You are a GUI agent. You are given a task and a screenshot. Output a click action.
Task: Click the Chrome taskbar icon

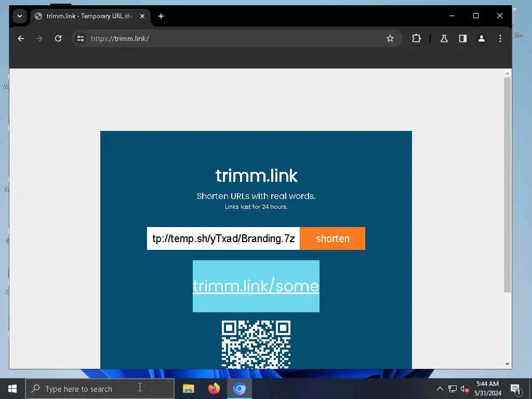coord(239,389)
